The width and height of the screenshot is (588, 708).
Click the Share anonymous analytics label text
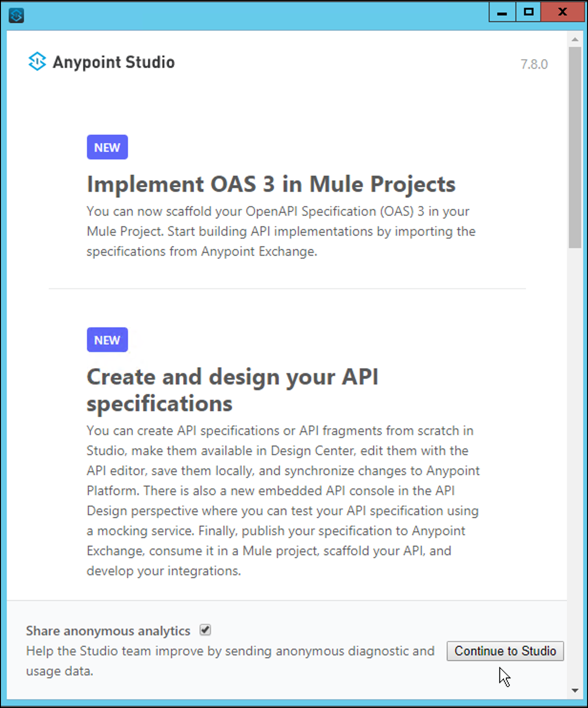click(x=107, y=631)
